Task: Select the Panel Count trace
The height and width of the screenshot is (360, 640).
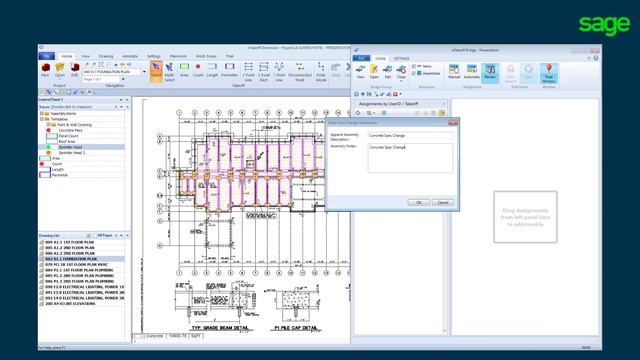Action: point(68,136)
